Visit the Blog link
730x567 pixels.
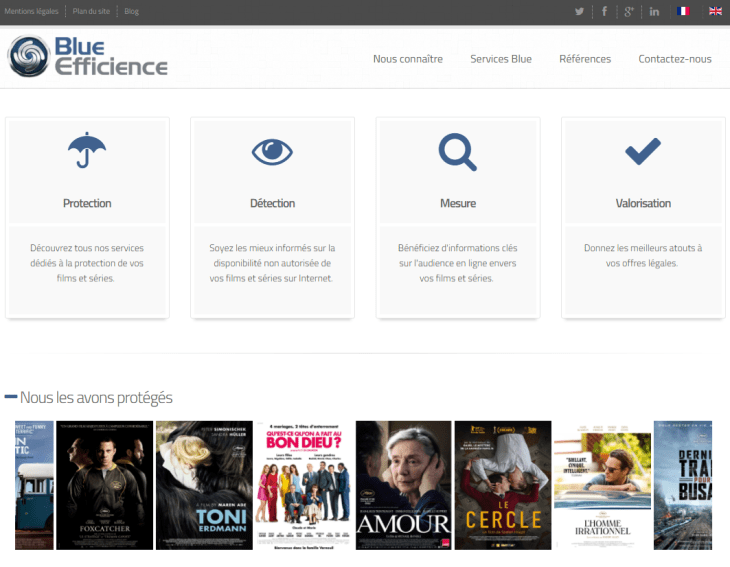coord(131,12)
